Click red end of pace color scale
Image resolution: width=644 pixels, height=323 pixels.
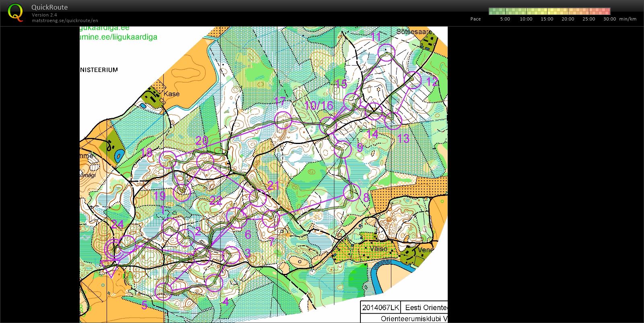point(607,11)
